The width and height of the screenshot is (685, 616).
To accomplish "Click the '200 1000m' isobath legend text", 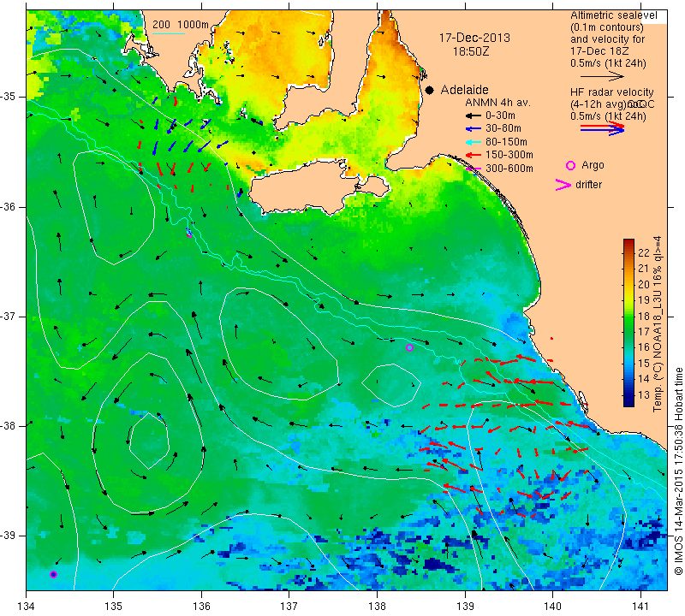I will click(181, 25).
